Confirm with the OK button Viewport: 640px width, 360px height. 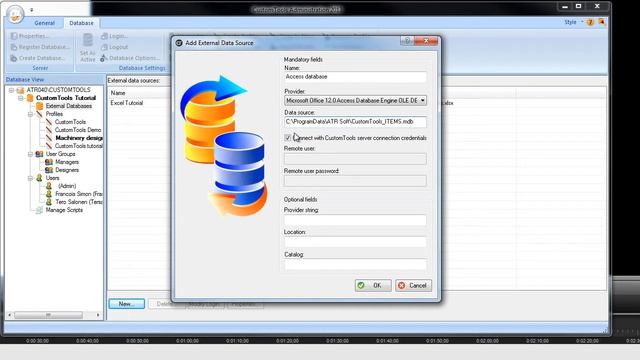tap(373, 285)
